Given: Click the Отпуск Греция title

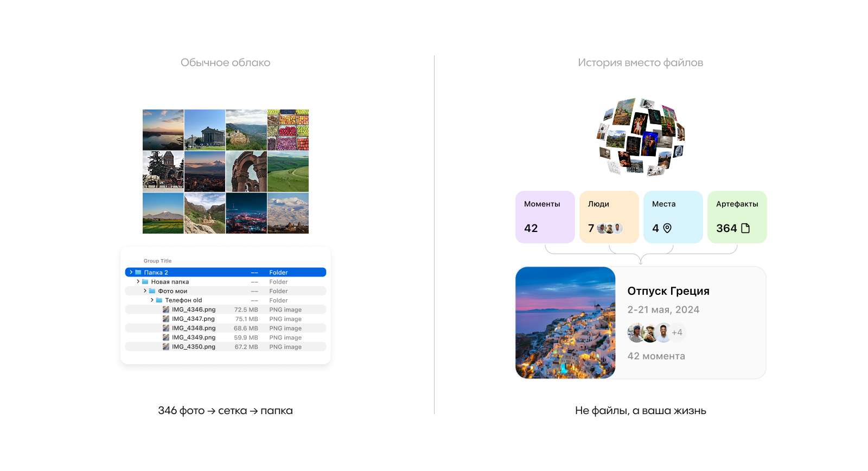Looking at the screenshot, I should click(x=668, y=291).
